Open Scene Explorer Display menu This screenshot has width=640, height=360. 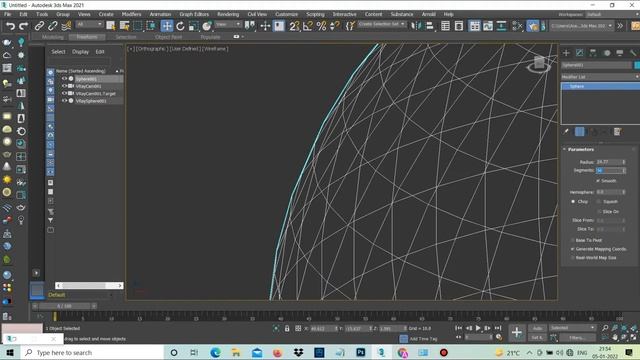(x=80, y=52)
